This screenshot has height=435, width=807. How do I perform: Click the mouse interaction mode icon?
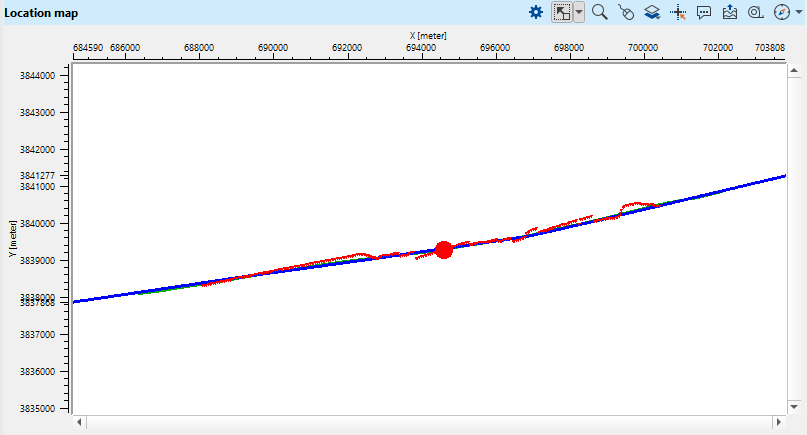click(x=626, y=13)
